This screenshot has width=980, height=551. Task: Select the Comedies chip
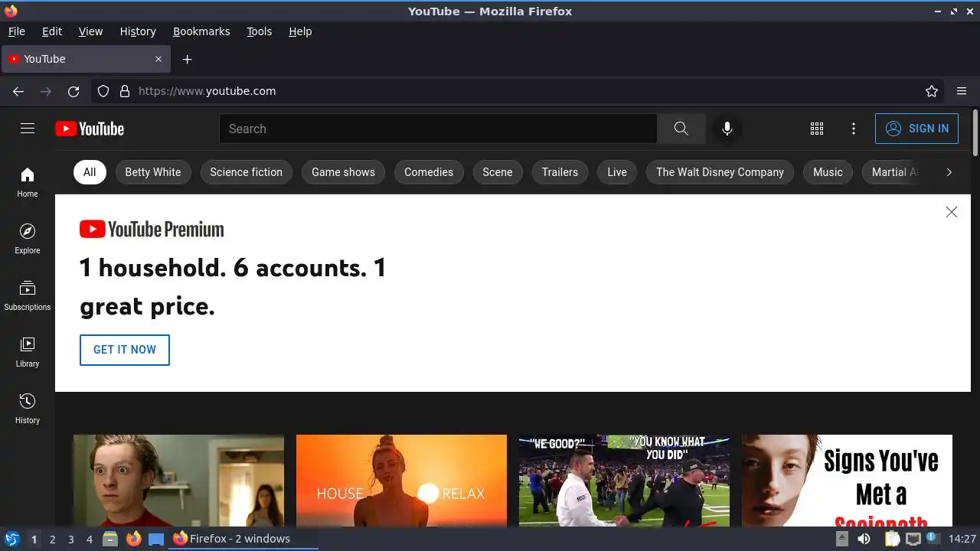(x=429, y=172)
